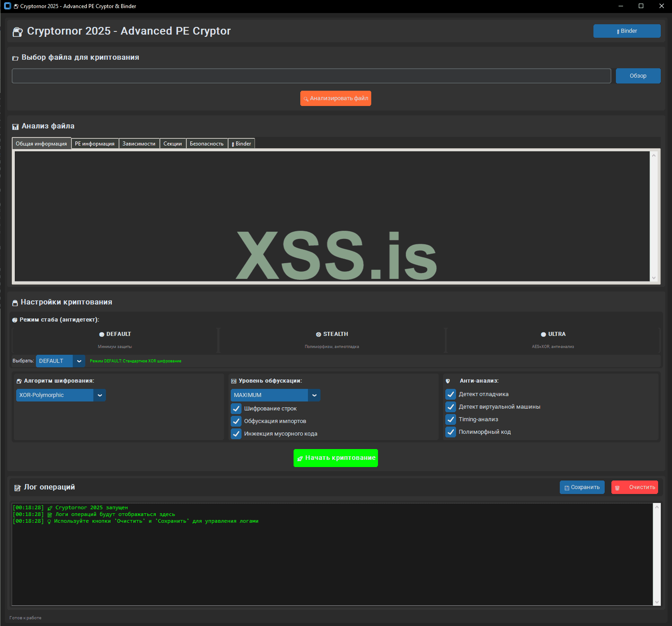Image resolution: width=672 pixels, height=626 pixels.
Task: Toggle the Детект виртуальной машины checkbox
Action: [451, 407]
